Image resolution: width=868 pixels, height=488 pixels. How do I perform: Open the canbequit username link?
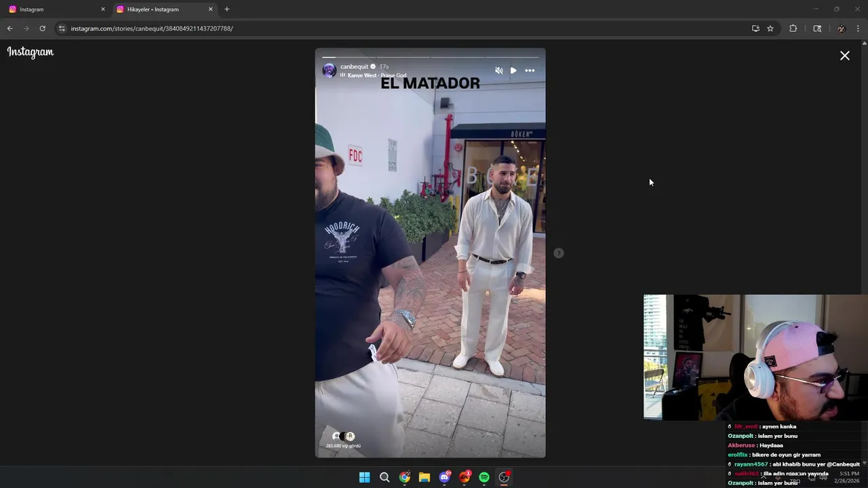354,66
